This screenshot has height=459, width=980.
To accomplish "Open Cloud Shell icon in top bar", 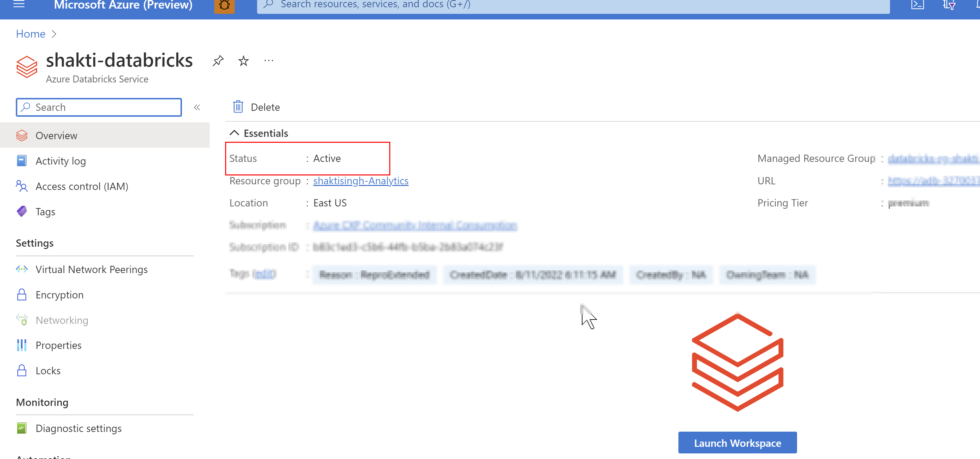I will 917,5.
